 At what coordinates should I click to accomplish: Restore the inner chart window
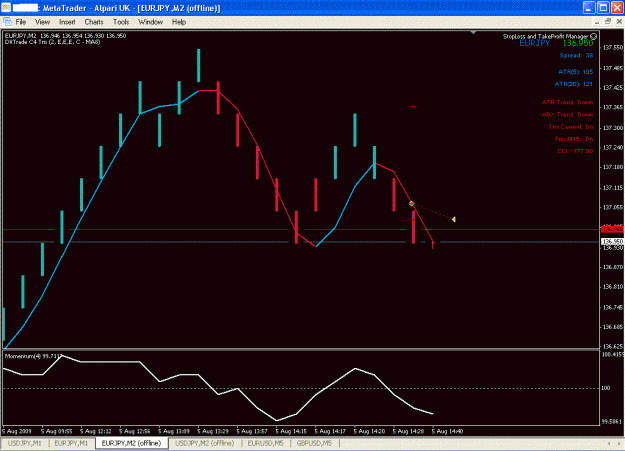[608, 22]
